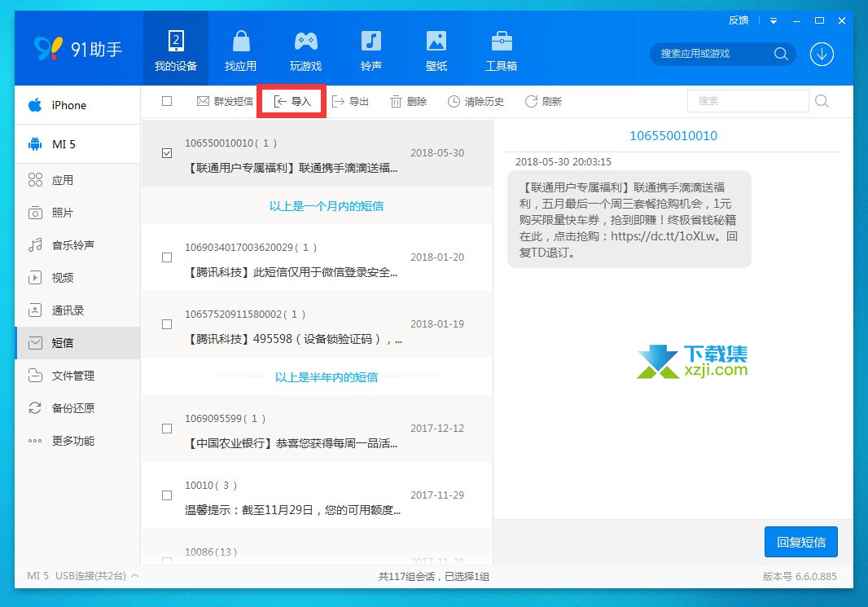
Task: Check the 1069095599 conversation checkbox
Action: point(167,429)
